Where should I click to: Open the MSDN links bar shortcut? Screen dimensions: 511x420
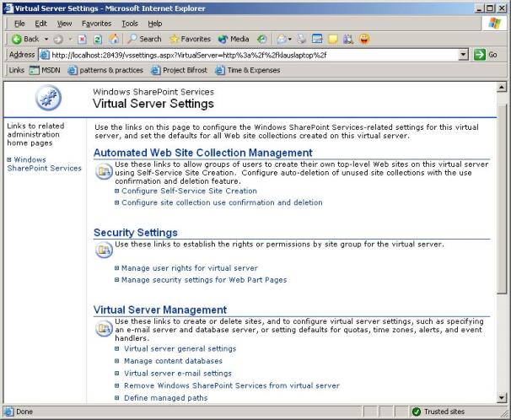point(45,70)
